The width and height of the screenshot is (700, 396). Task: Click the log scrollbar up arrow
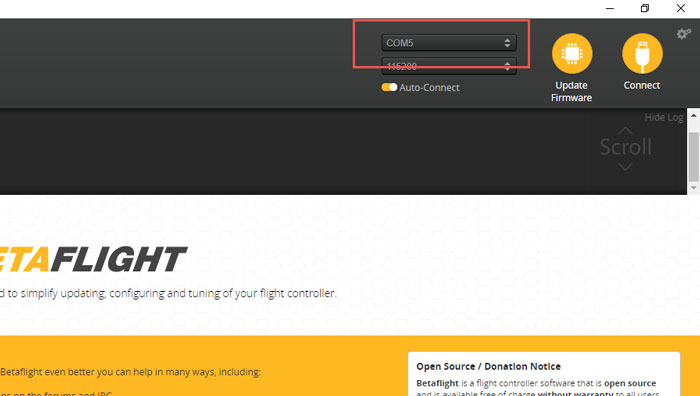[693, 115]
